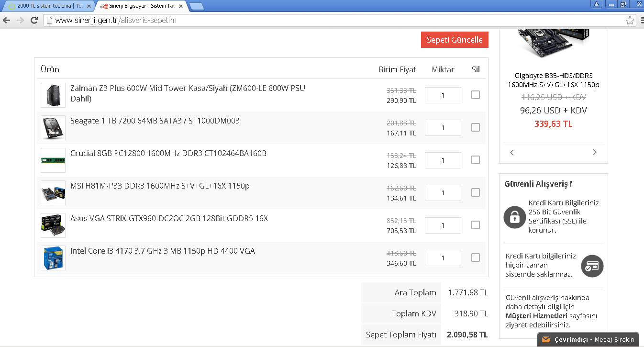Open 'Intel Core i3 4170 3.7 GHz' link
Screen dimensions: 644x347
(163, 251)
